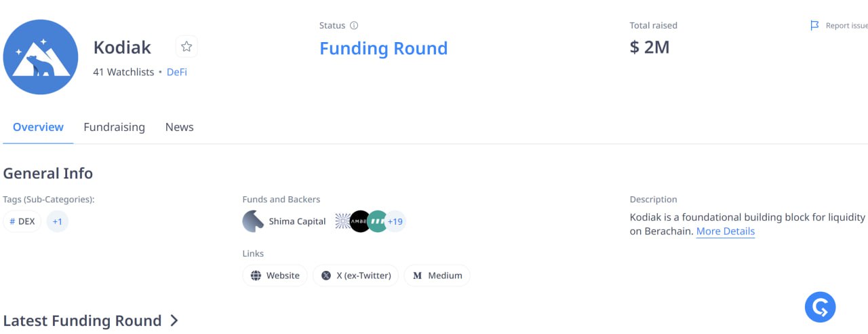
Task: Open the News tab
Action: click(x=179, y=127)
